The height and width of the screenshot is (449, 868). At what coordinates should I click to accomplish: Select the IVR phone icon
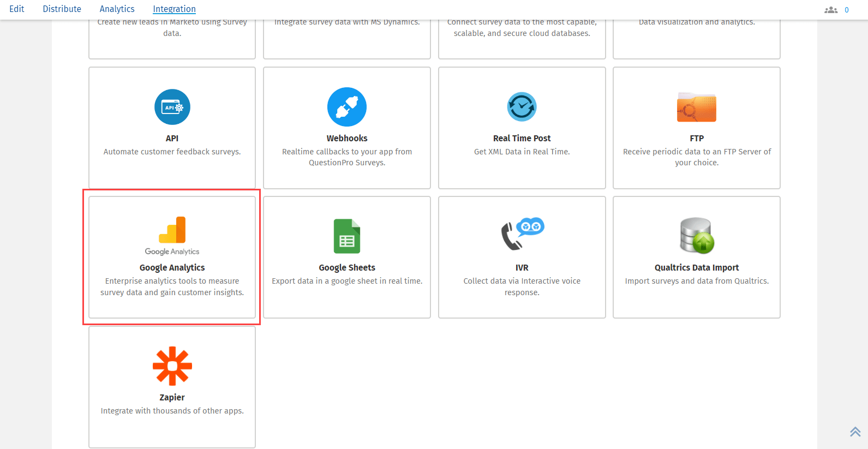(522, 235)
